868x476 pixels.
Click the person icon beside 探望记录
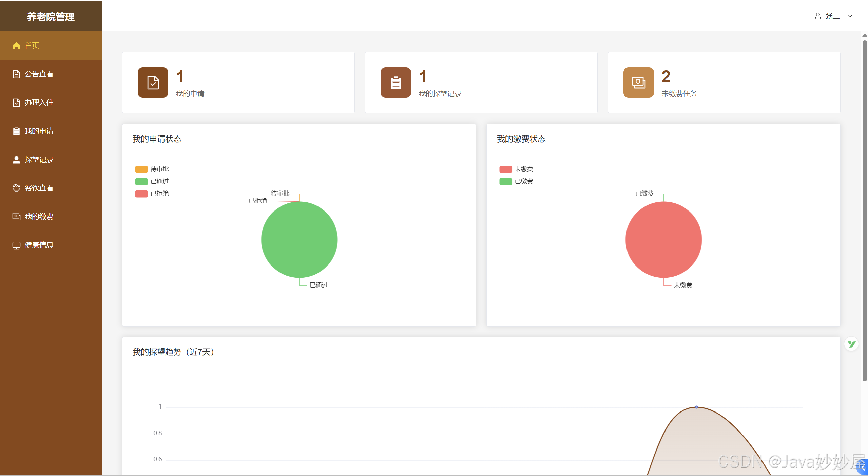point(16,160)
